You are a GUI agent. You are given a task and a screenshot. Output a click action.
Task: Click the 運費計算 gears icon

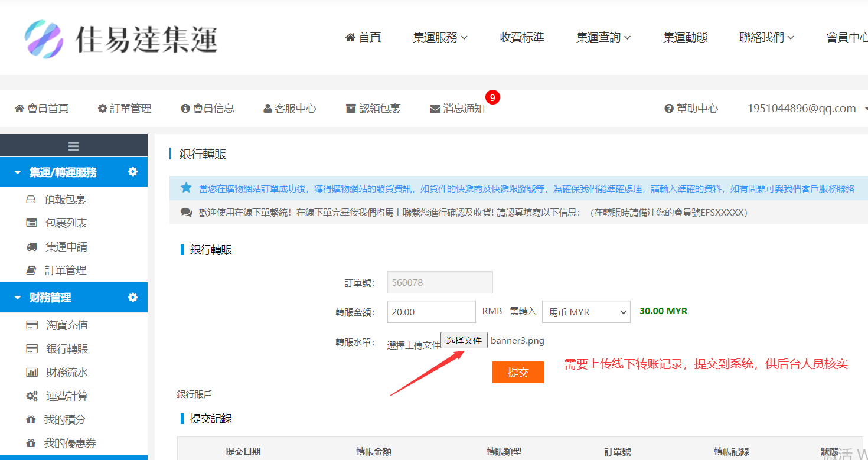[32, 396]
